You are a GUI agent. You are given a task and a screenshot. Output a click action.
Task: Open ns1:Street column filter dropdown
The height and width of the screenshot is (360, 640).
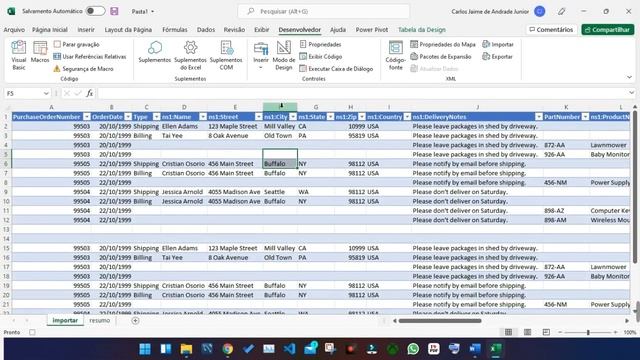[x=258, y=117]
